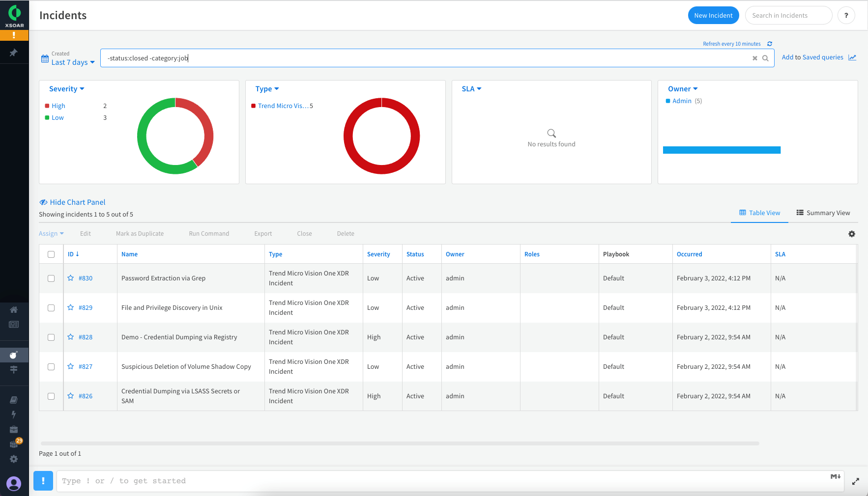Open the Owner chart dropdown

tap(682, 89)
